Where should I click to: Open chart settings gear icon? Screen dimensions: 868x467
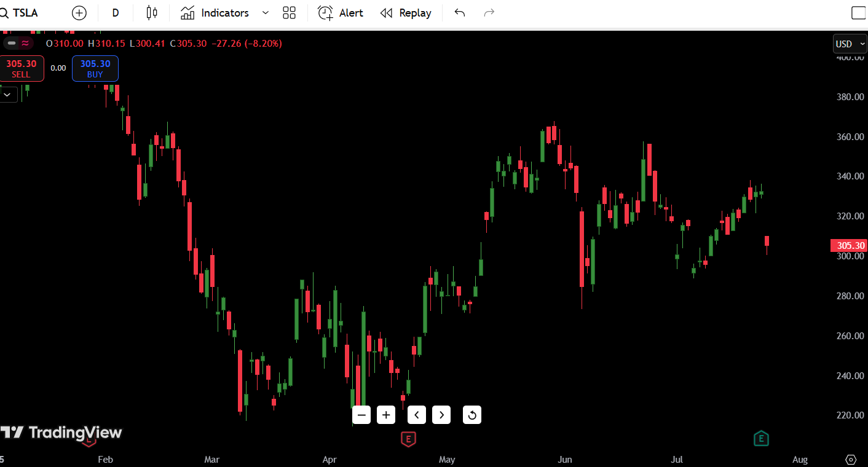tap(851, 460)
